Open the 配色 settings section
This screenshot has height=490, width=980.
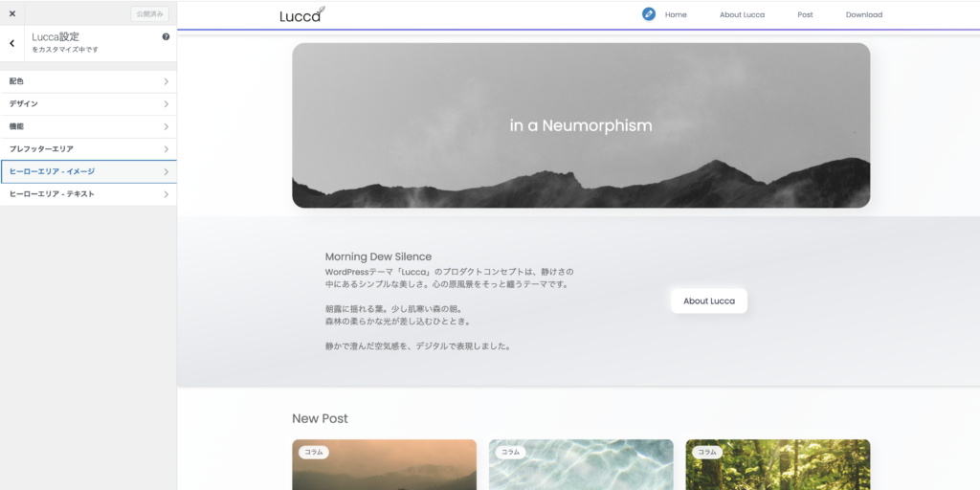pos(88,81)
